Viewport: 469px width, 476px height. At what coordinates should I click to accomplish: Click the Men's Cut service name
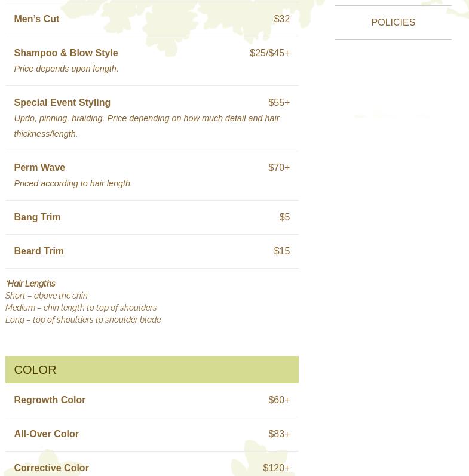click(x=36, y=19)
